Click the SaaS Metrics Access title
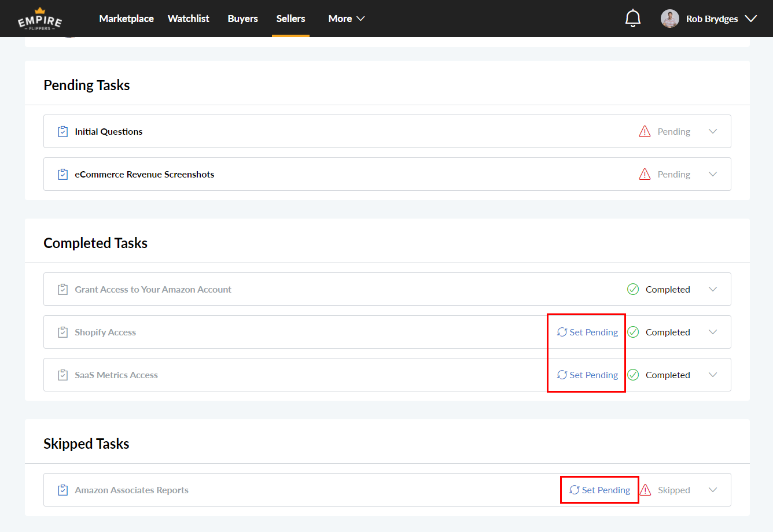Screen dimensions: 773x532 (x=116, y=375)
